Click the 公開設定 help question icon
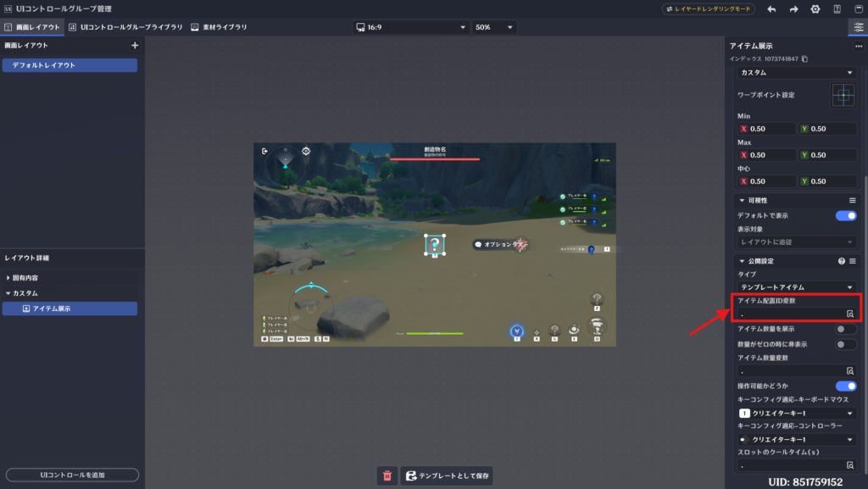868x489 pixels. coord(842,261)
